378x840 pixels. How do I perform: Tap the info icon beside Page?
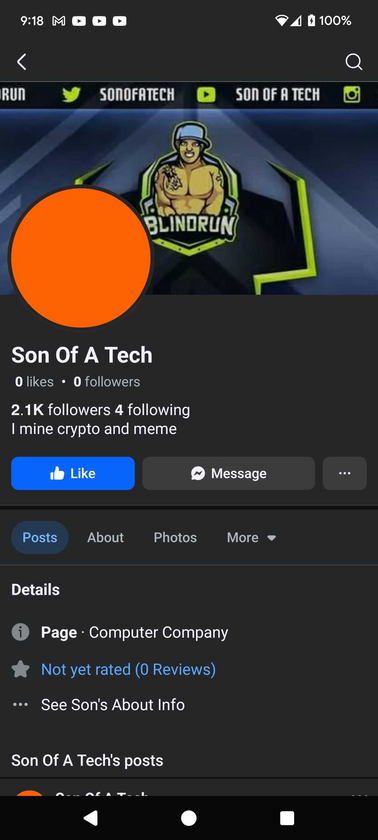point(20,632)
